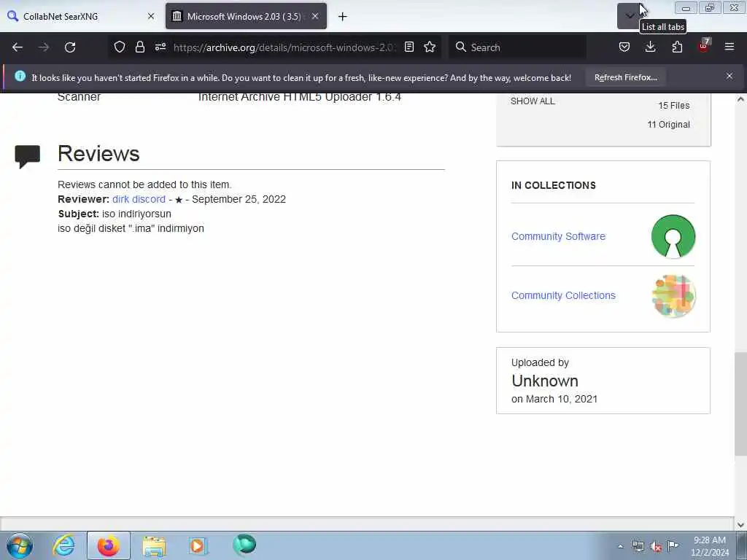Open the Windows Start menu
The height and width of the screenshot is (560, 747).
[x=20, y=545]
